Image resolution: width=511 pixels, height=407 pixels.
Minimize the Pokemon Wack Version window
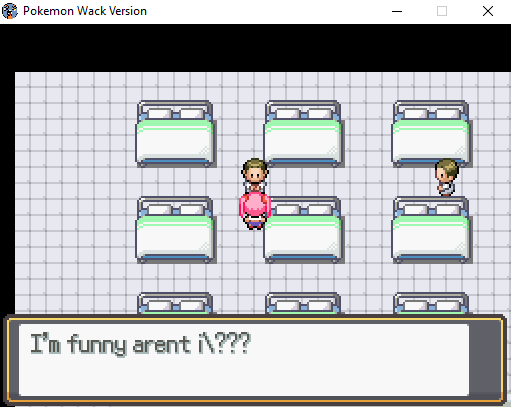[x=397, y=11]
